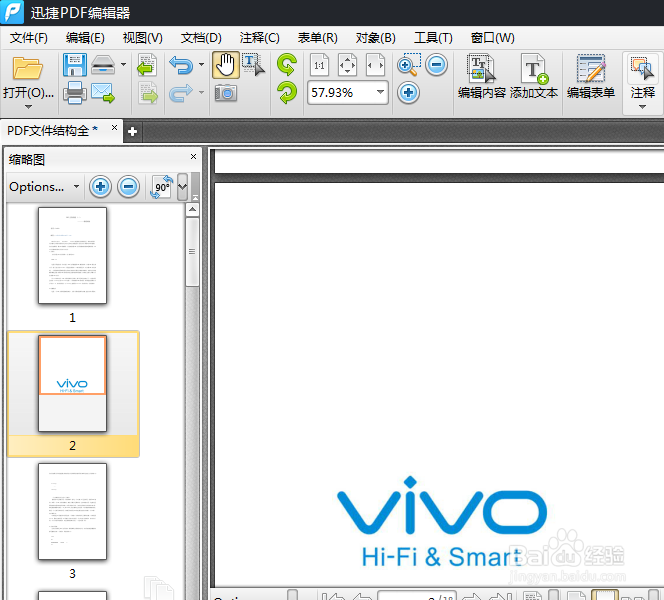Open the 编辑(E) menu
Image resolution: width=664 pixels, height=600 pixels.
pyautogui.click(x=85, y=38)
